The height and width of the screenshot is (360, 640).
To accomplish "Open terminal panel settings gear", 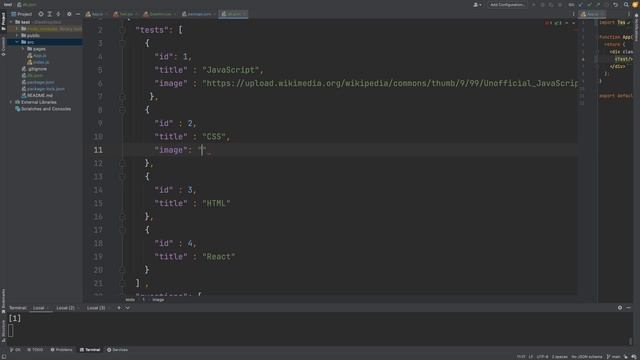I will 620,307.
